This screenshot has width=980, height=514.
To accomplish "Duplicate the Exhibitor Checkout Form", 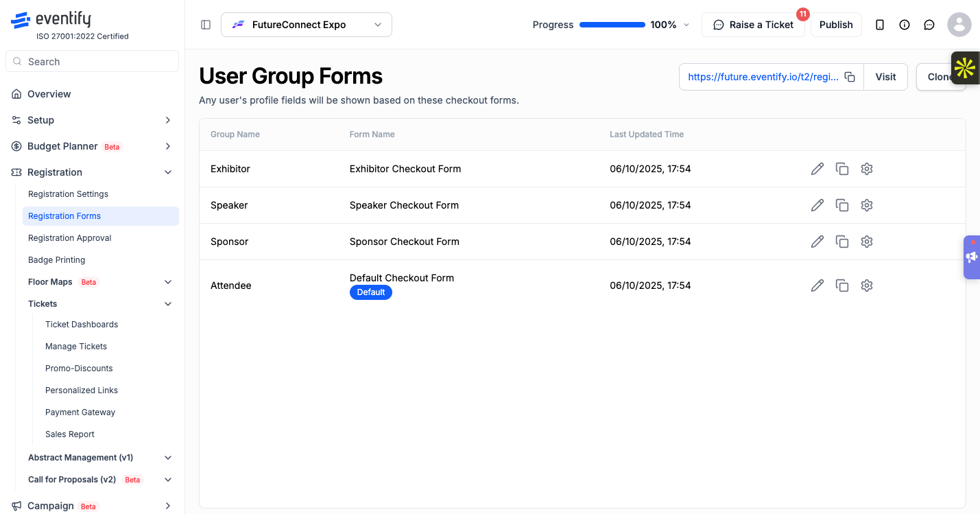I will (x=842, y=169).
